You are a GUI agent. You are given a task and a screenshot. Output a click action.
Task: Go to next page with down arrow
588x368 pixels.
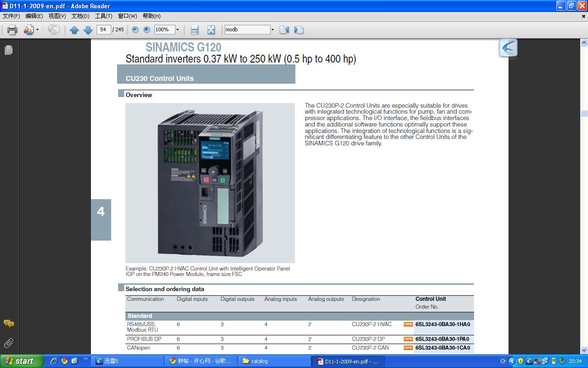tap(88, 30)
